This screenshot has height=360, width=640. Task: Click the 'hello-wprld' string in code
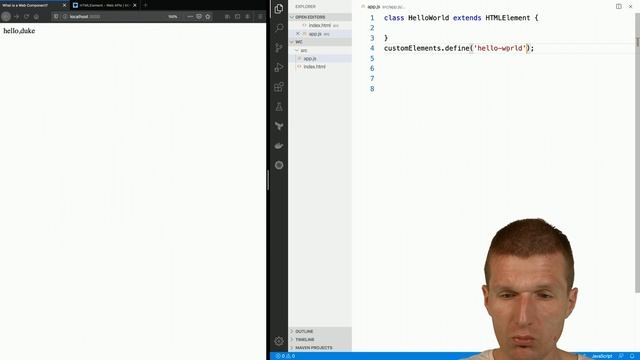click(500, 48)
